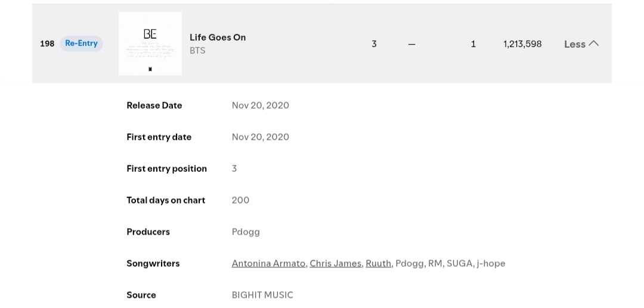
Task: Open songwriter link Chris James
Action: [x=335, y=263]
